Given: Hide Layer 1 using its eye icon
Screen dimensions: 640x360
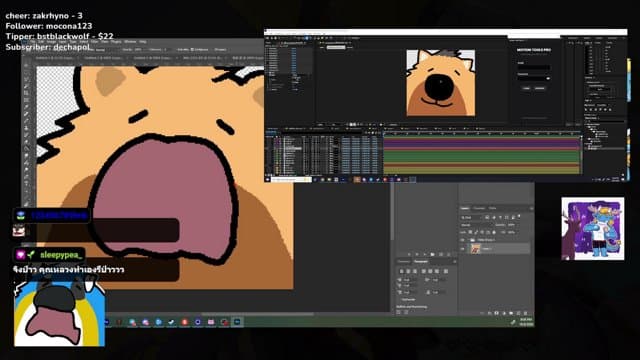Looking at the screenshot, I should click(x=462, y=249).
